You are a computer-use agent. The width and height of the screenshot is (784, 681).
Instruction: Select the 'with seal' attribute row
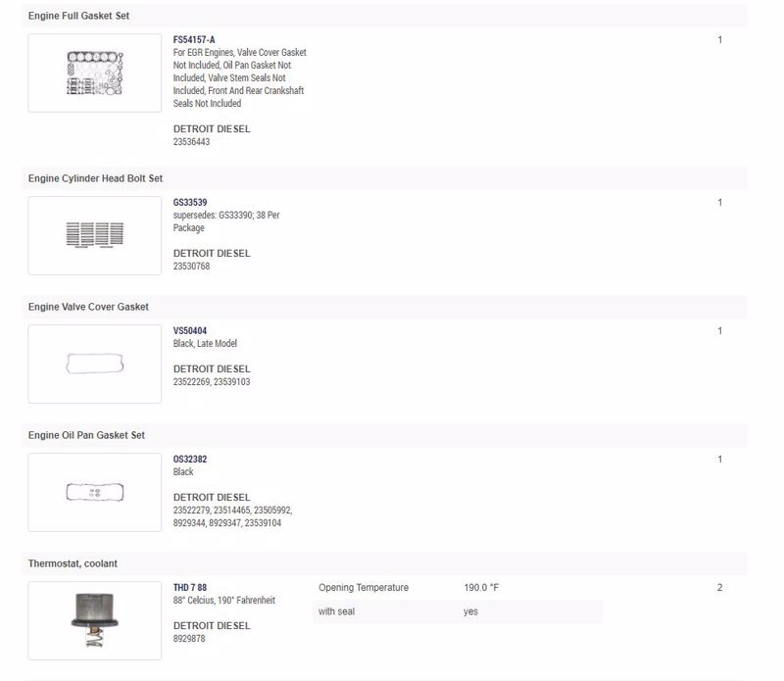pyautogui.click(x=457, y=612)
